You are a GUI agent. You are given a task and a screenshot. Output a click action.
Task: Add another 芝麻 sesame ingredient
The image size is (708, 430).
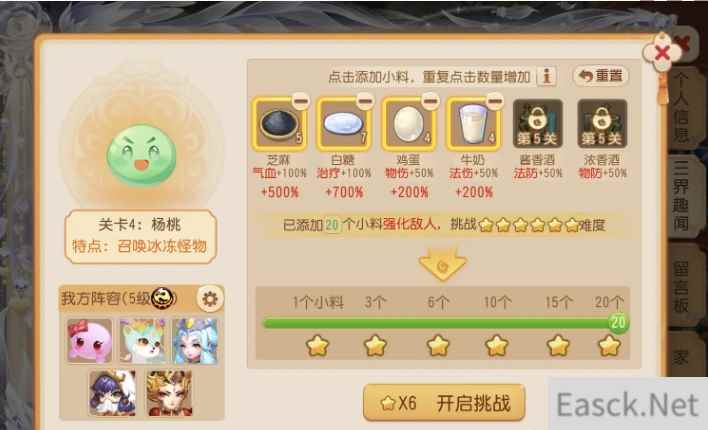[279, 124]
